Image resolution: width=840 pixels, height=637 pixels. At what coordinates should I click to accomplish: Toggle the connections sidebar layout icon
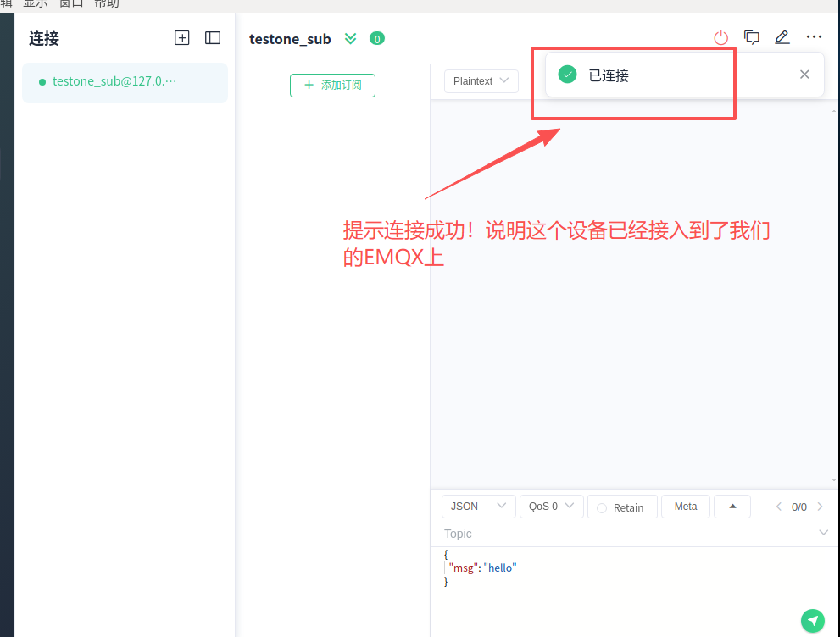point(213,38)
